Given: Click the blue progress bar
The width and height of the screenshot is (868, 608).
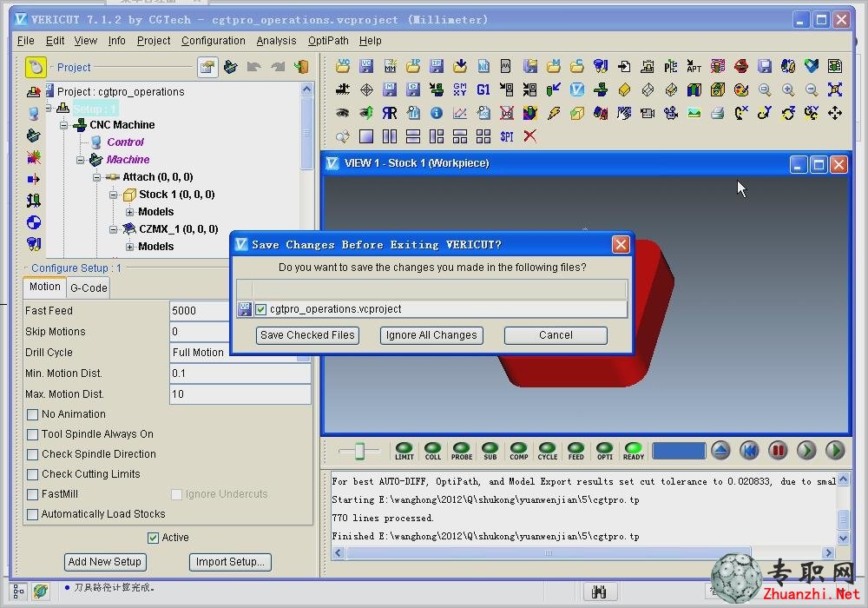Looking at the screenshot, I should (679, 451).
